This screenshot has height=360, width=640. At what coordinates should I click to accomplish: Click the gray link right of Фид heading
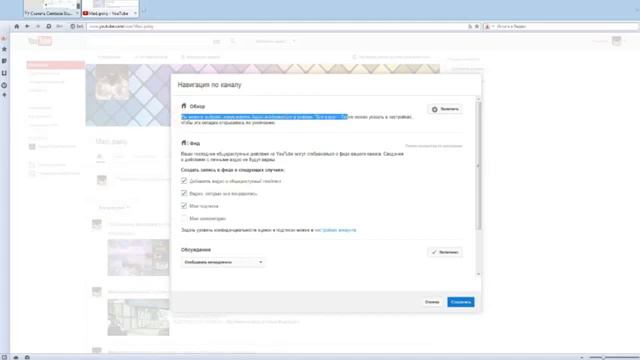[433, 146]
